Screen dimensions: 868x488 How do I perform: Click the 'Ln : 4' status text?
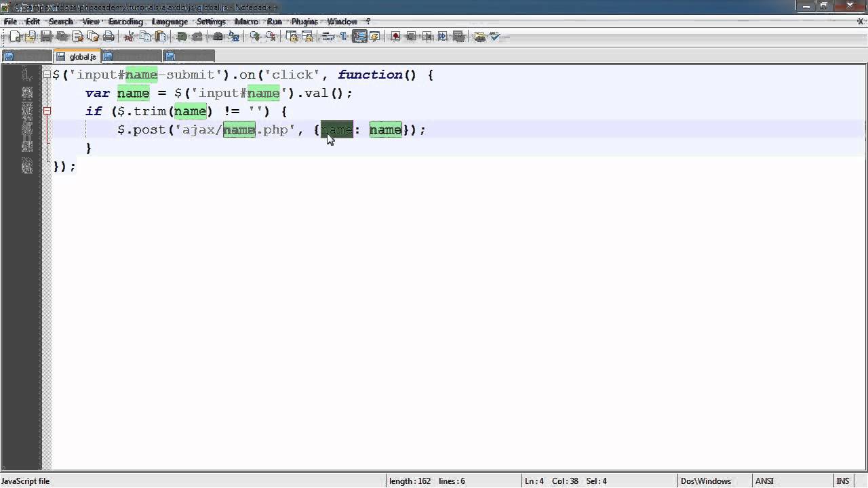click(x=534, y=481)
